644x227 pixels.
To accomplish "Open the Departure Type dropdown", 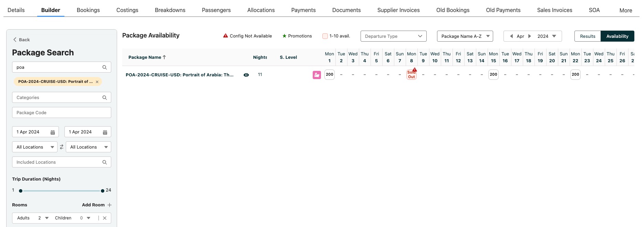I will 393,36.
